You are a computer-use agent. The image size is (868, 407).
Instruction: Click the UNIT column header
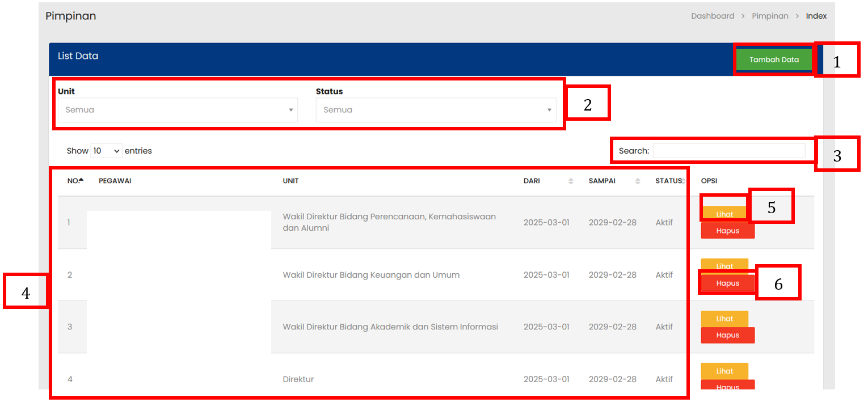pyautogui.click(x=290, y=181)
